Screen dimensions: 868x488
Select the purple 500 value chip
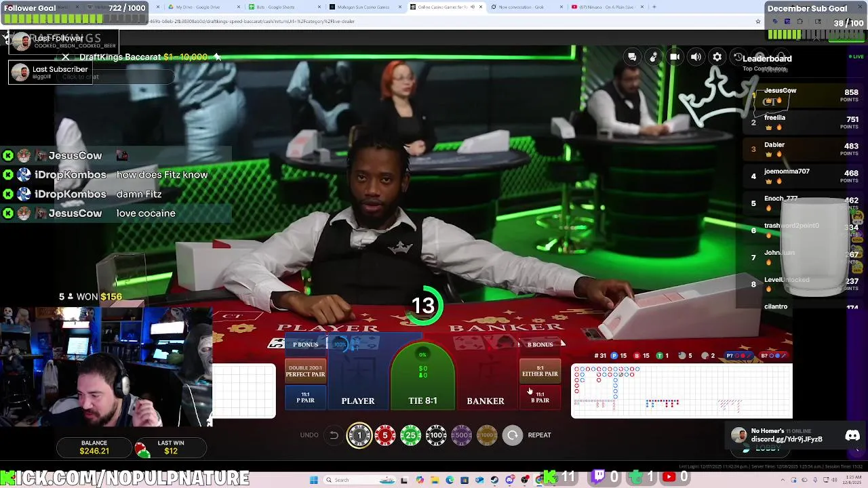tap(461, 435)
